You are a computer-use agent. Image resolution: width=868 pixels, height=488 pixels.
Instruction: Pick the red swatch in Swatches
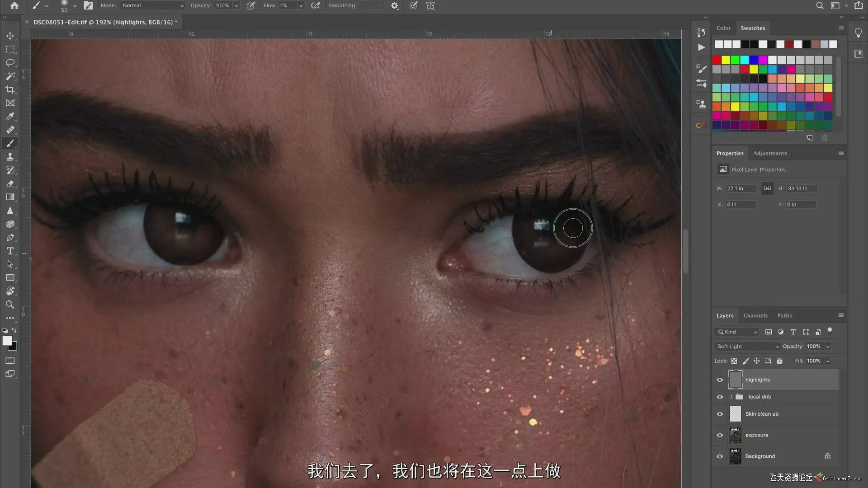(717, 60)
